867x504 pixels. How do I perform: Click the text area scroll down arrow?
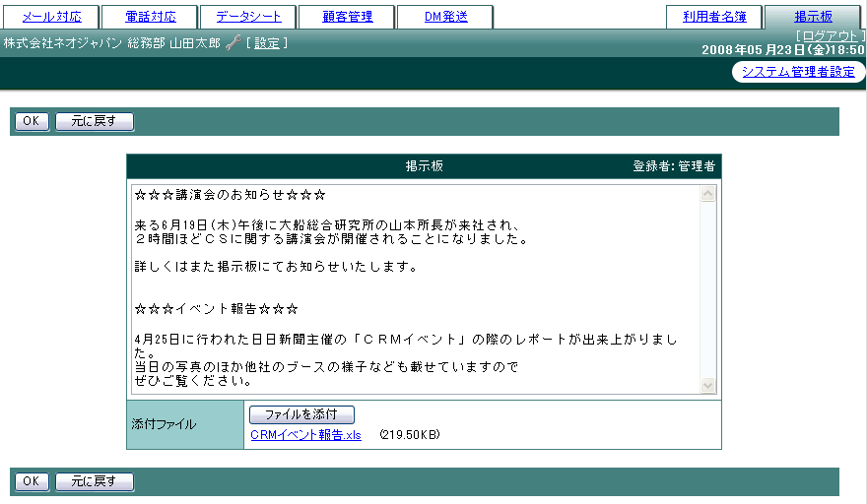(707, 385)
